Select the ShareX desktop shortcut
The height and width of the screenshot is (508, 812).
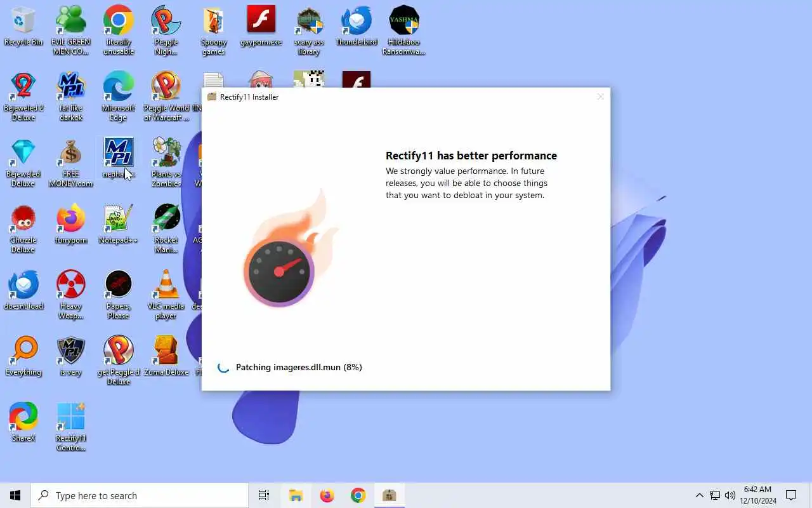[x=23, y=422]
